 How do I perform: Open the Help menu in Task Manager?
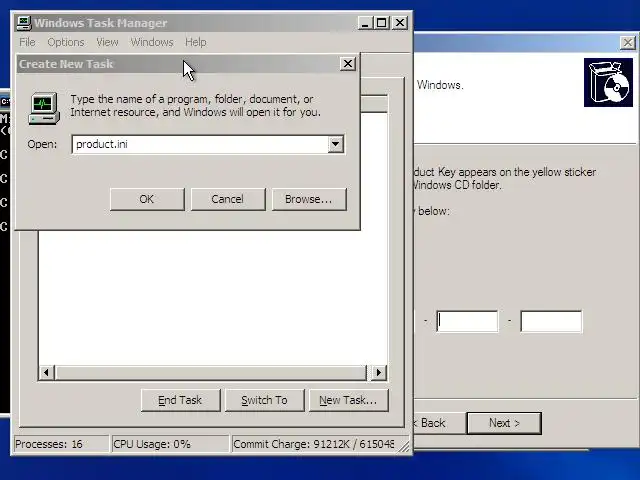(x=196, y=42)
